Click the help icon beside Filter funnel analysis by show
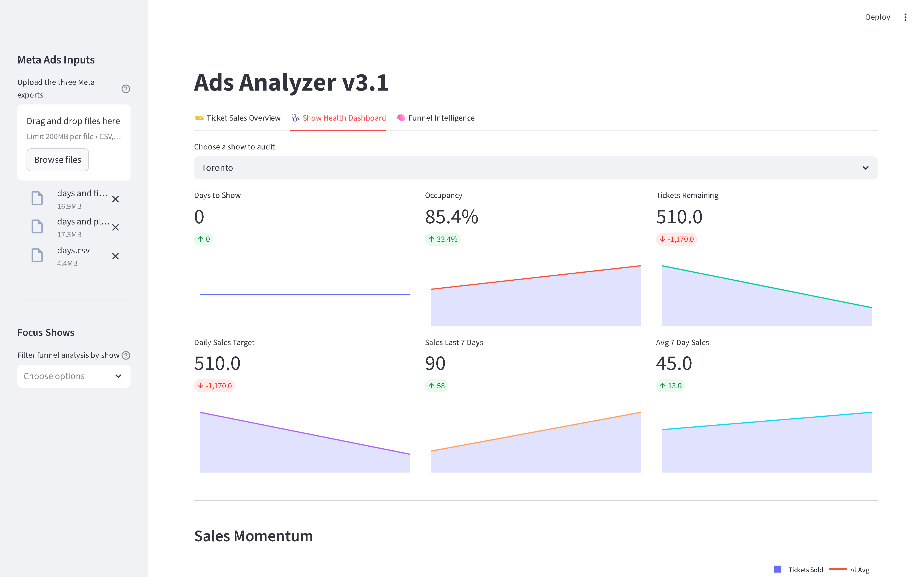Viewport: 924px width, 577px height. [126, 355]
